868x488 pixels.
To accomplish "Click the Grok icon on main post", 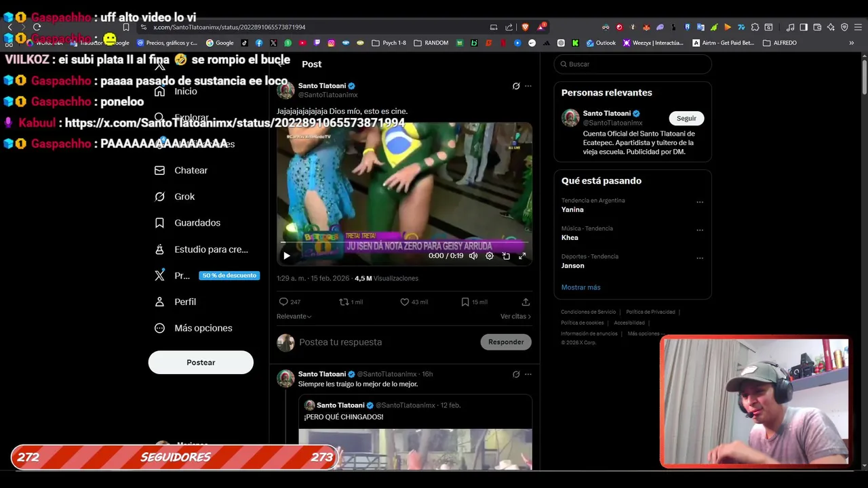I will click(x=516, y=86).
